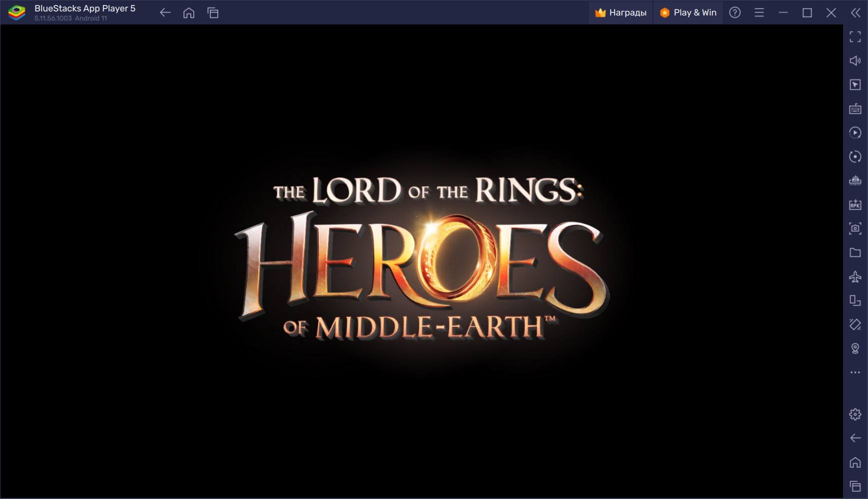Viewport: 868px width, 499px height.
Task: Open macro recorder play-circle icon
Action: [855, 132]
